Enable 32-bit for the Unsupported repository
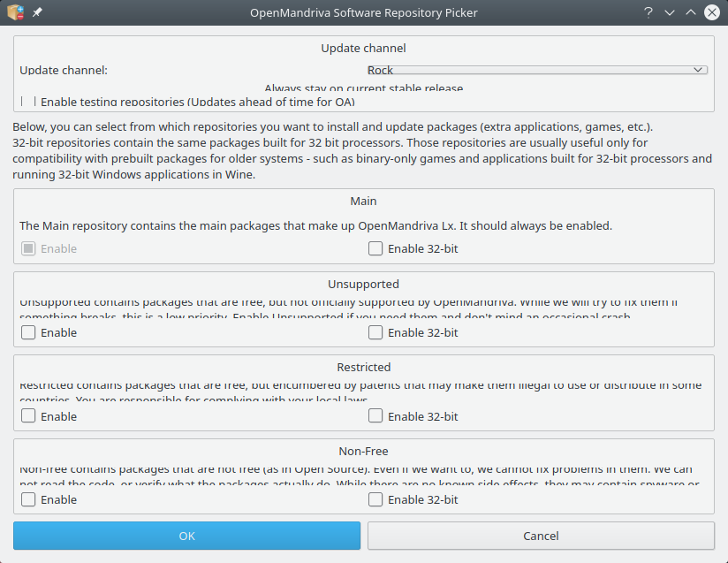The image size is (728, 563). [x=375, y=332]
